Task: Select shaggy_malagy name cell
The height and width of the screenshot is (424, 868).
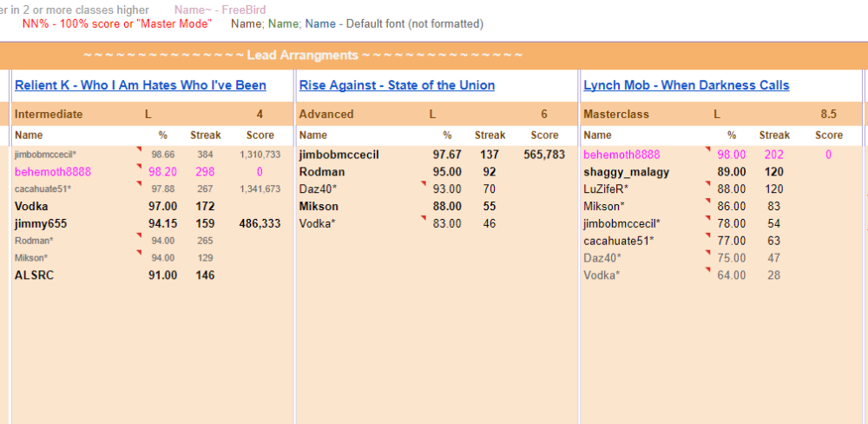Action: [626, 172]
